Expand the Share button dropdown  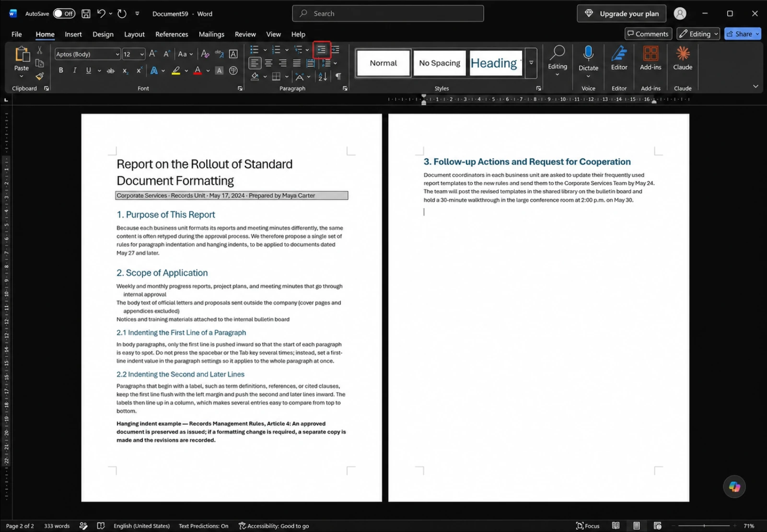coord(757,34)
